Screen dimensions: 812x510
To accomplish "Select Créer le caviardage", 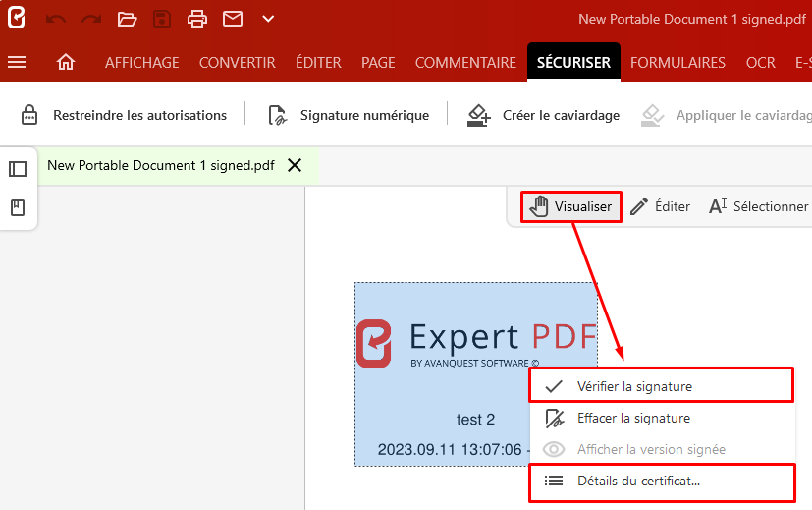I will pos(543,115).
